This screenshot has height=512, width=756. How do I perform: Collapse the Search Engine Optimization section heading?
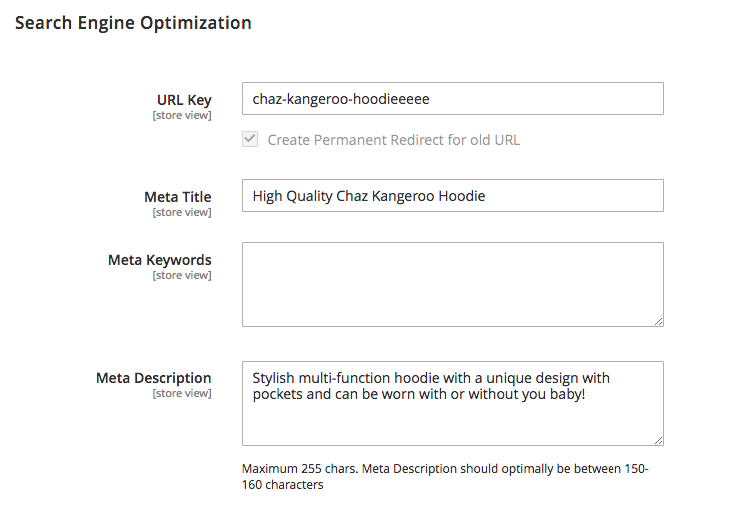point(133,22)
